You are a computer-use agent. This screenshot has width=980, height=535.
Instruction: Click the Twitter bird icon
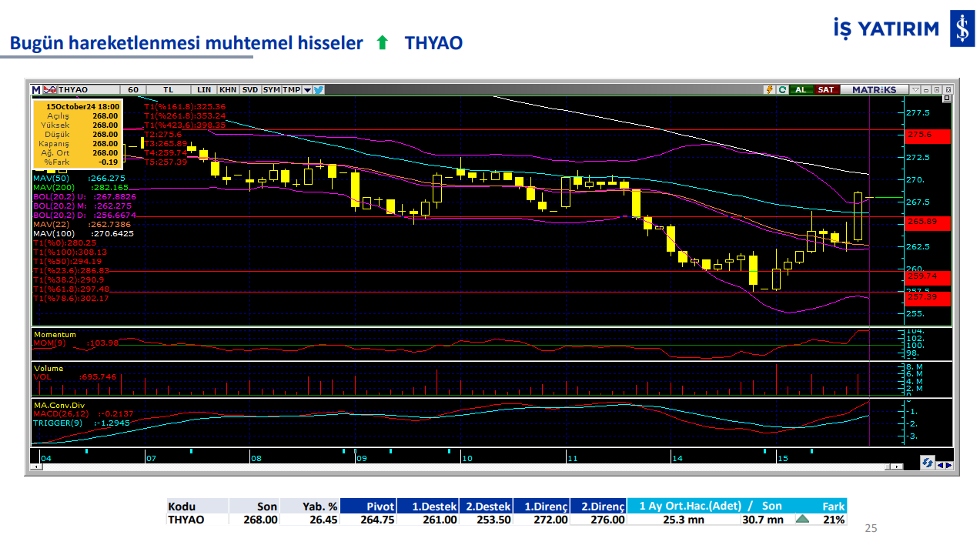click(319, 90)
